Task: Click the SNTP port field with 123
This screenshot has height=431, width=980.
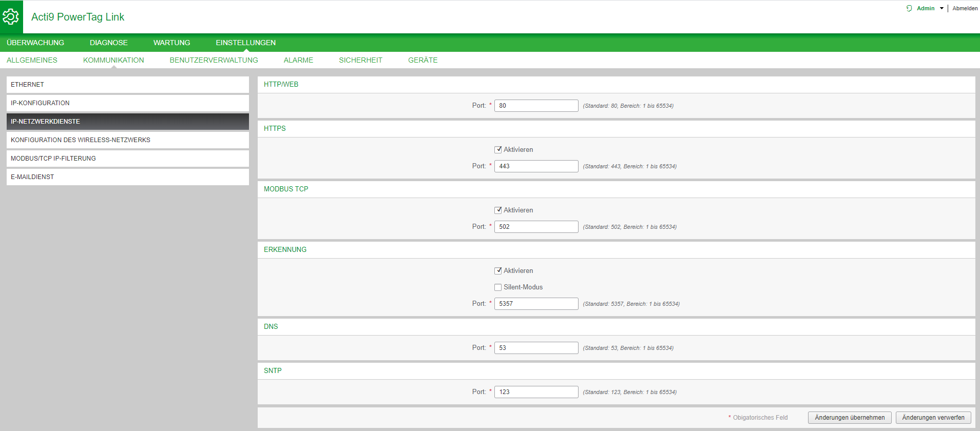Action: coord(536,392)
